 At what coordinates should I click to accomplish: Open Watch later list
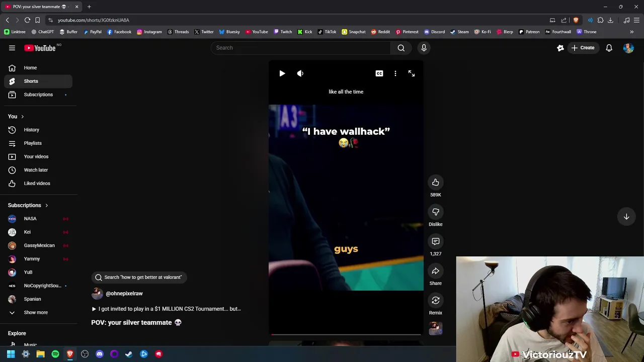pyautogui.click(x=38, y=170)
